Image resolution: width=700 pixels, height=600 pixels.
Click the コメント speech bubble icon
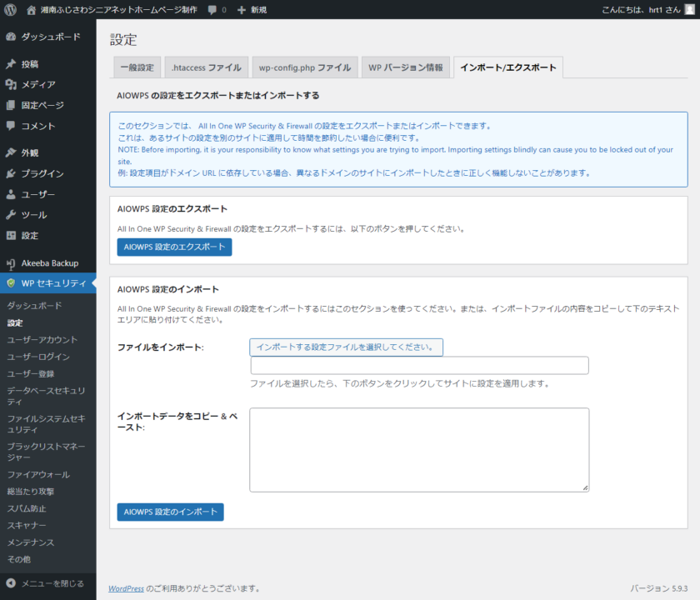pyautogui.click(x=11, y=126)
